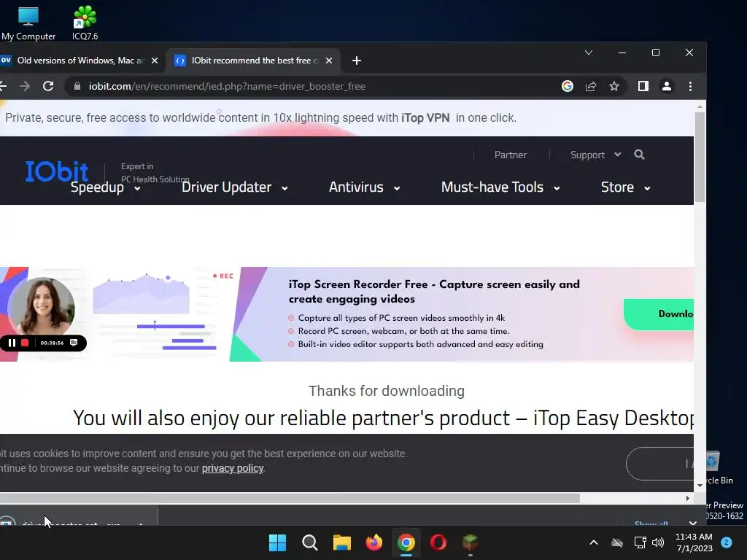Open a new browser tab
This screenshot has width=747, height=560.
click(356, 61)
